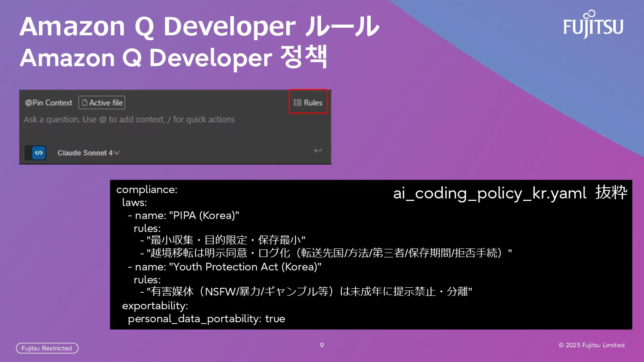Focus the 'Ask a question' input field

pyautogui.click(x=129, y=119)
